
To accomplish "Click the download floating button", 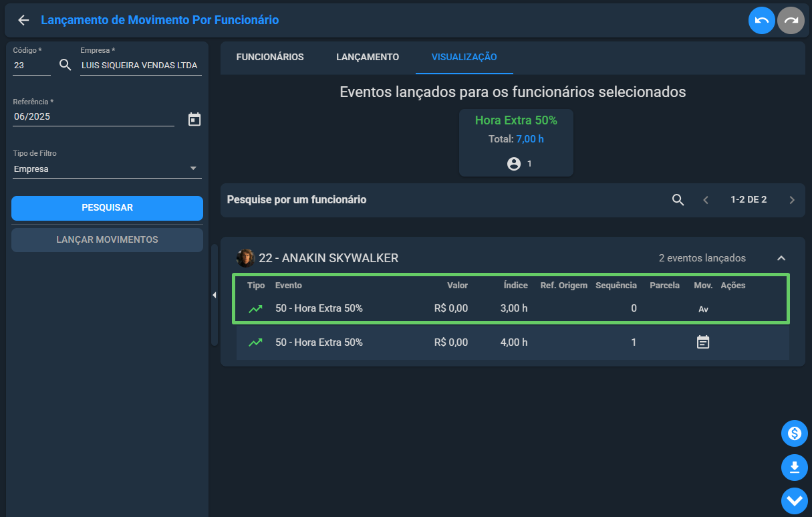I will tap(795, 468).
